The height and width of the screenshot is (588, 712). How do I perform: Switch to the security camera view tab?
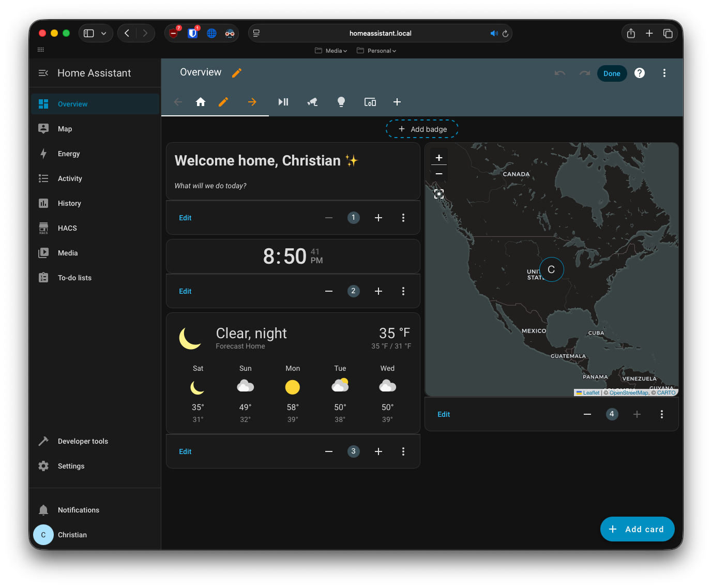pos(312,102)
